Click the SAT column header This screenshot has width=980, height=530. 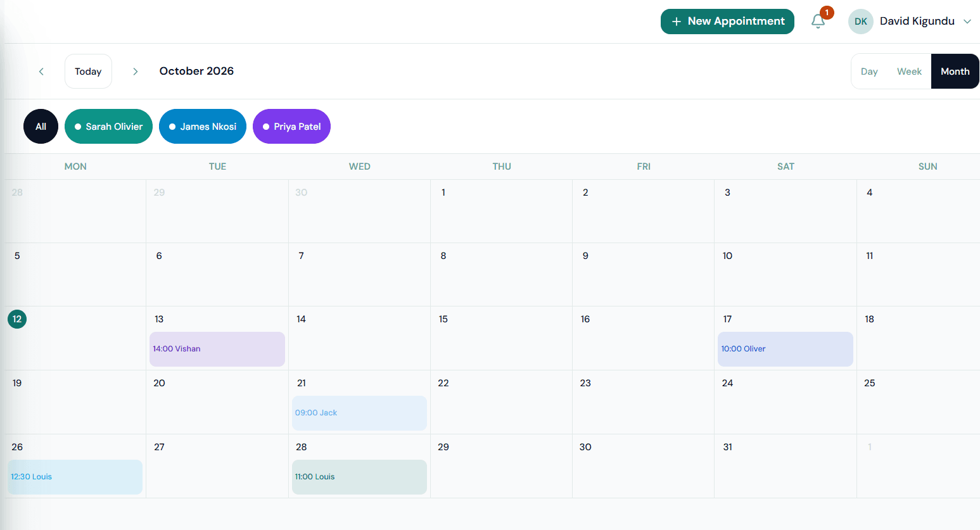pyautogui.click(x=786, y=167)
